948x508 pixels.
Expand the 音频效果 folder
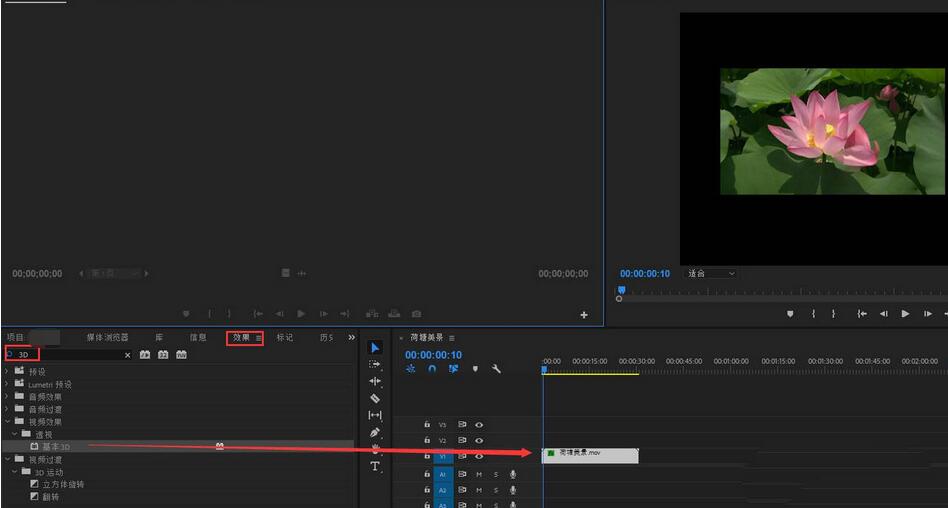7,397
